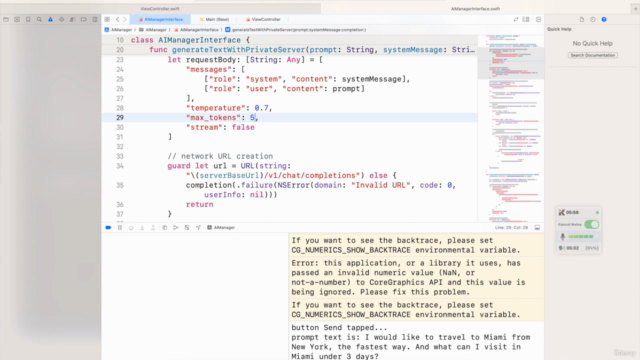Image resolution: width=640 pixels, height=360 pixels.
Task: Go forward with the editor's right chevron
Action: (x=125, y=19)
